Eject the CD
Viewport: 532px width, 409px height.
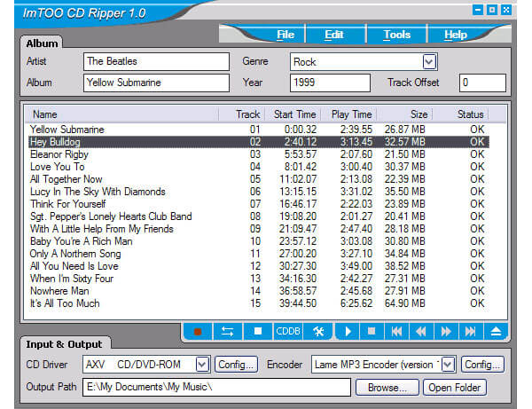coord(496,331)
